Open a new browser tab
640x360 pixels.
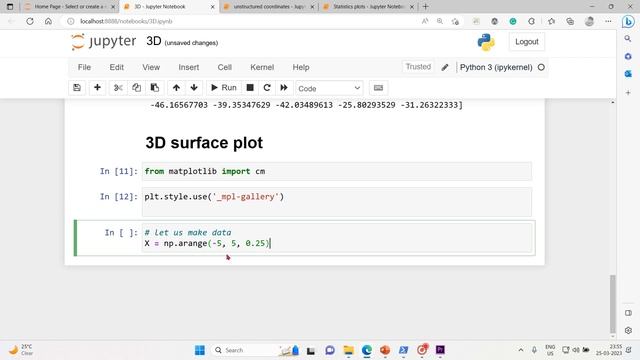coord(425,7)
